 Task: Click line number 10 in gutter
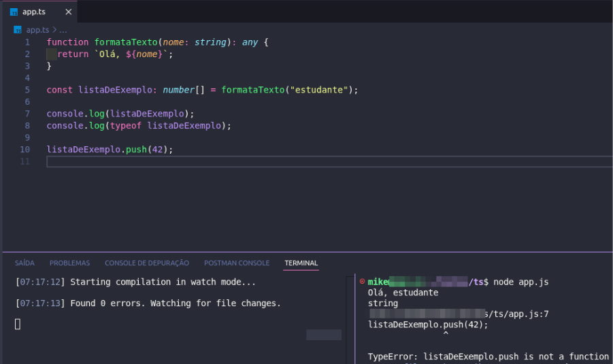pyautogui.click(x=25, y=150)
